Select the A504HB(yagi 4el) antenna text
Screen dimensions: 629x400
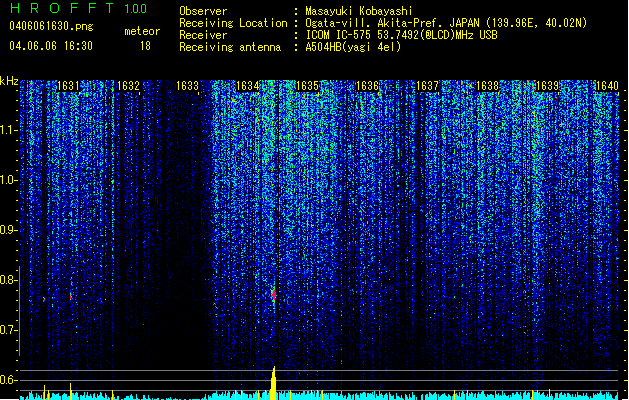tap(353, 47)
